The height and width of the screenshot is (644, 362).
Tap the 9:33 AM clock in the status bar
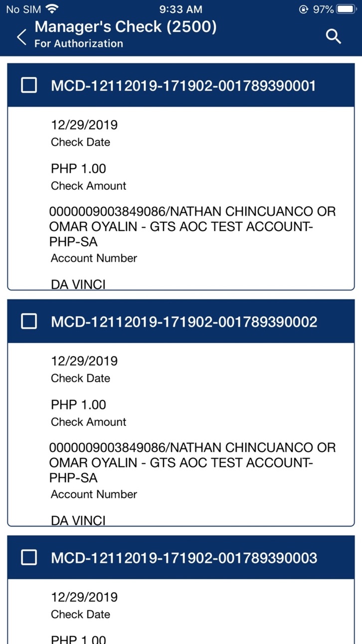click(181, 9)
